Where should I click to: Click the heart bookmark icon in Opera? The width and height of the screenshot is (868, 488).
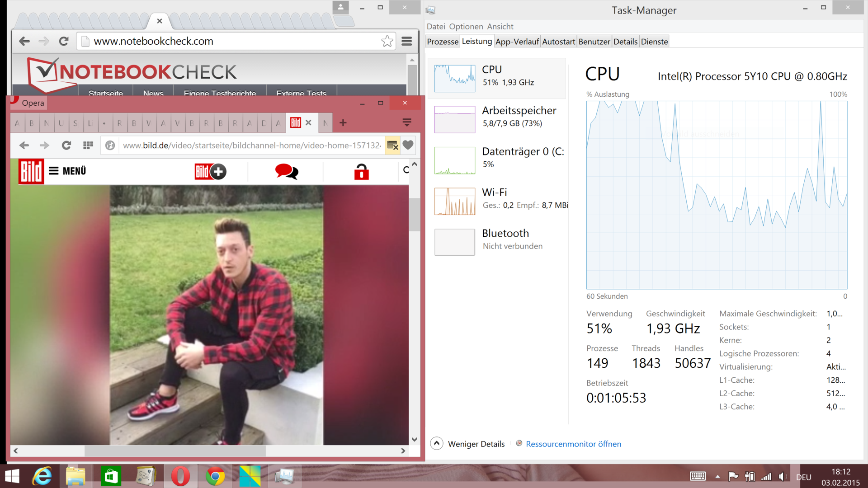pos(408,145)
